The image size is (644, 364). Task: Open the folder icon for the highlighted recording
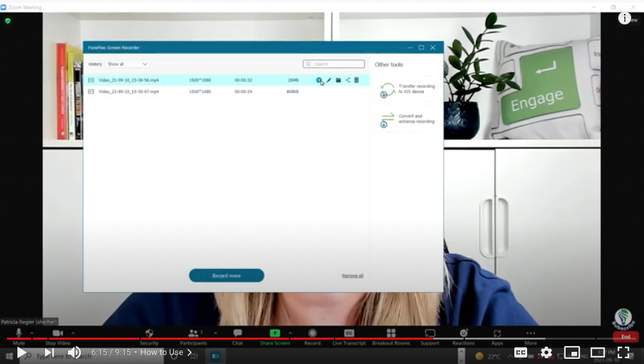[x=338, y=80]
